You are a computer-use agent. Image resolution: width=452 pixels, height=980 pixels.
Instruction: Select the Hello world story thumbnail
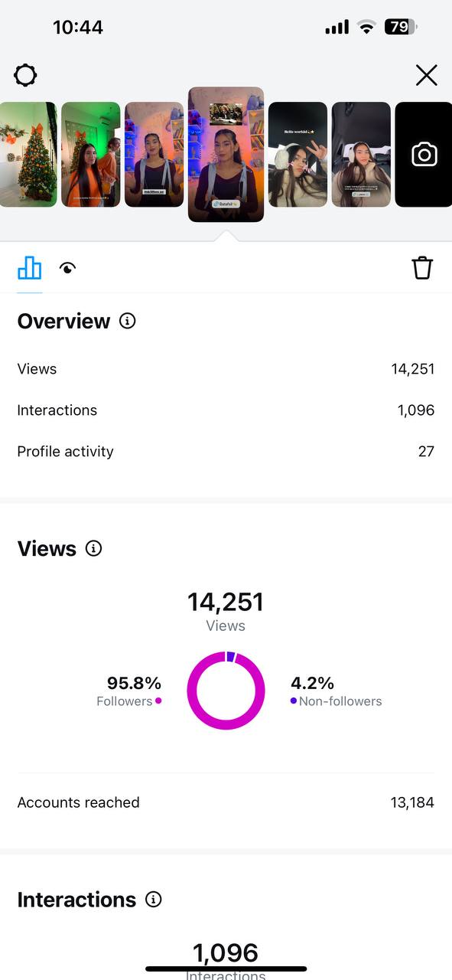point(298,155)
